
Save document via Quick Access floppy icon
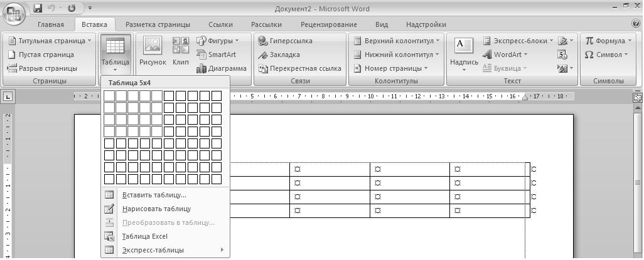(38, 8)
